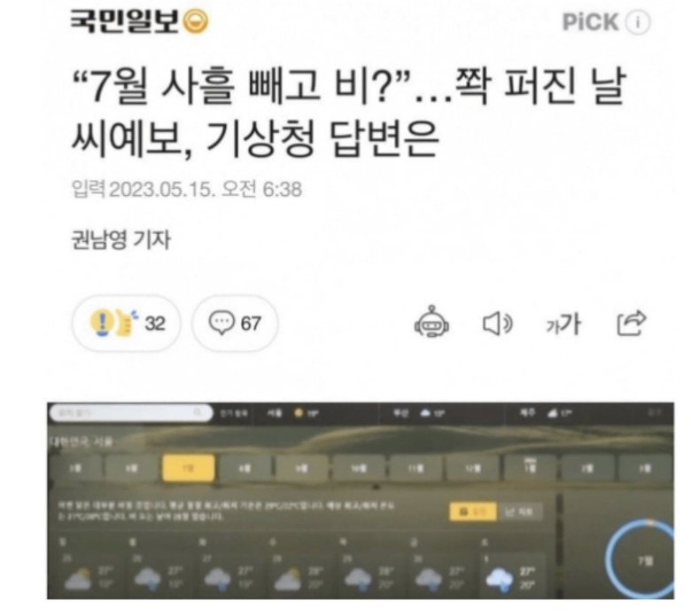691x616 pixels.
Task: Open the weather forecast screenshot image
Action: pyautogui.click(x=361, y=501)
